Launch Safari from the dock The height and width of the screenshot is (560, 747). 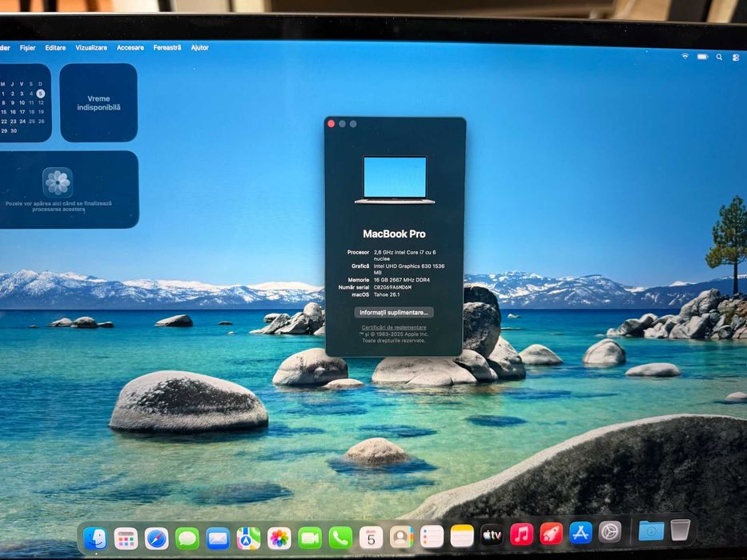coord(157,539)
